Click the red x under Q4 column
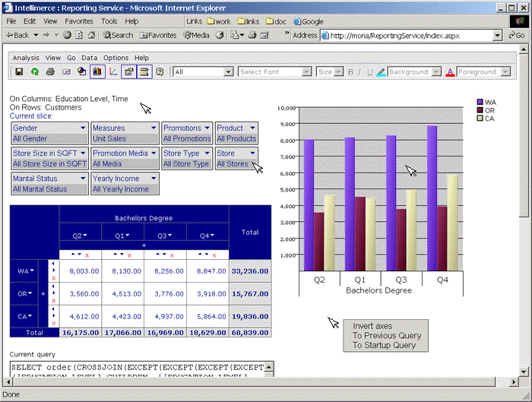Viewport: 532px width, 402px height. 214,255
